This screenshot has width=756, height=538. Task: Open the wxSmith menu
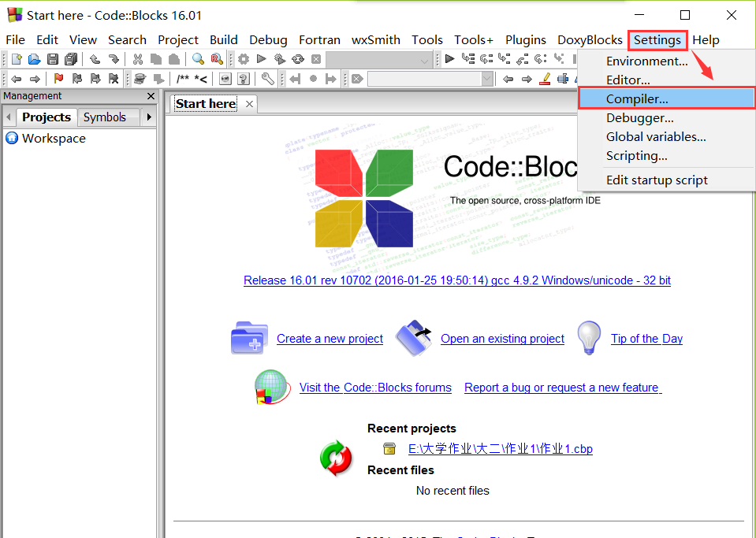(x=376, y=40)
